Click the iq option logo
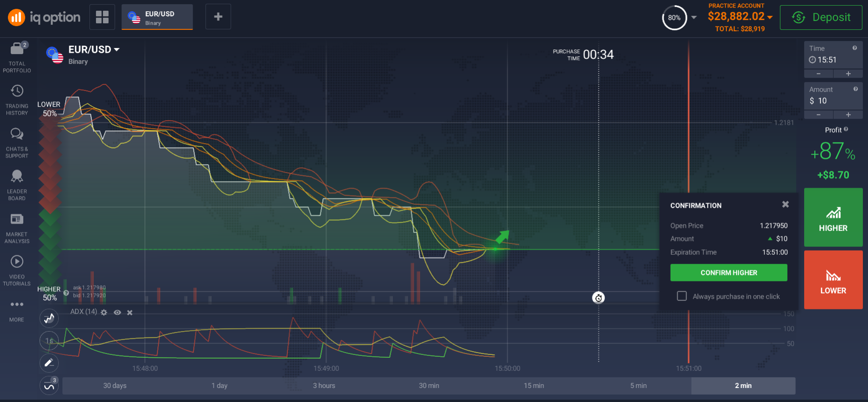 44,18
